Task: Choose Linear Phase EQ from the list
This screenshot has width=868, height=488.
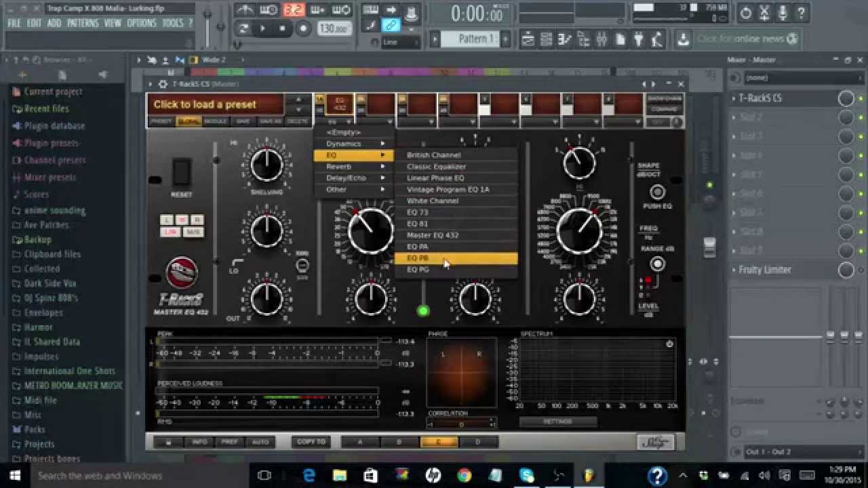Action: point(437,178)
